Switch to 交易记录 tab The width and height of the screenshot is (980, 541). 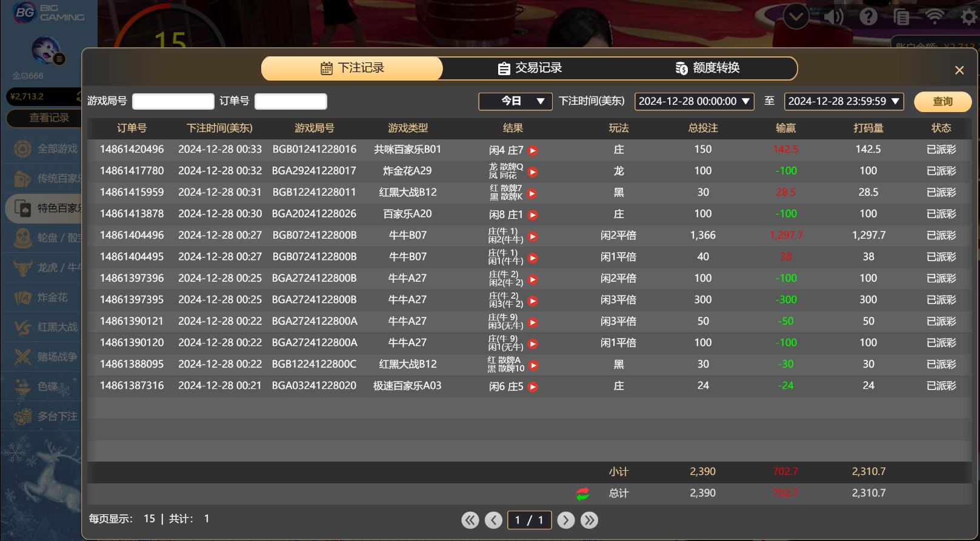tap(530, 68)
